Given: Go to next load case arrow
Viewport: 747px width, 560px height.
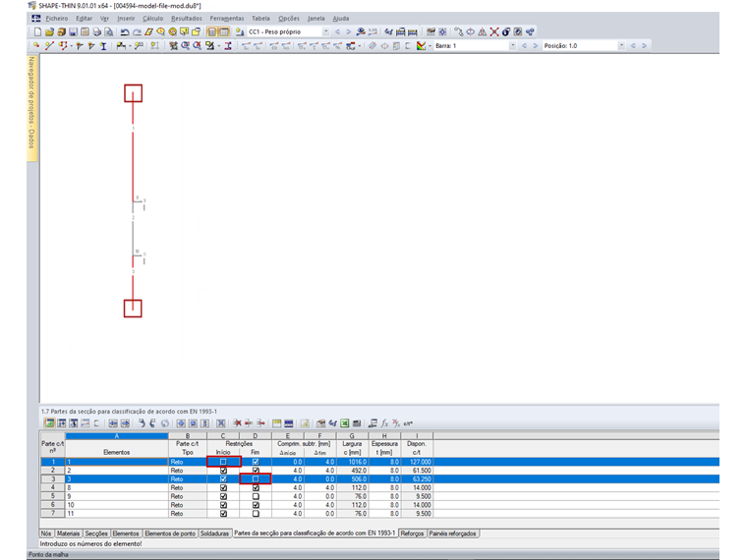Looking at the screenshot, I should (x=348, y=31).
